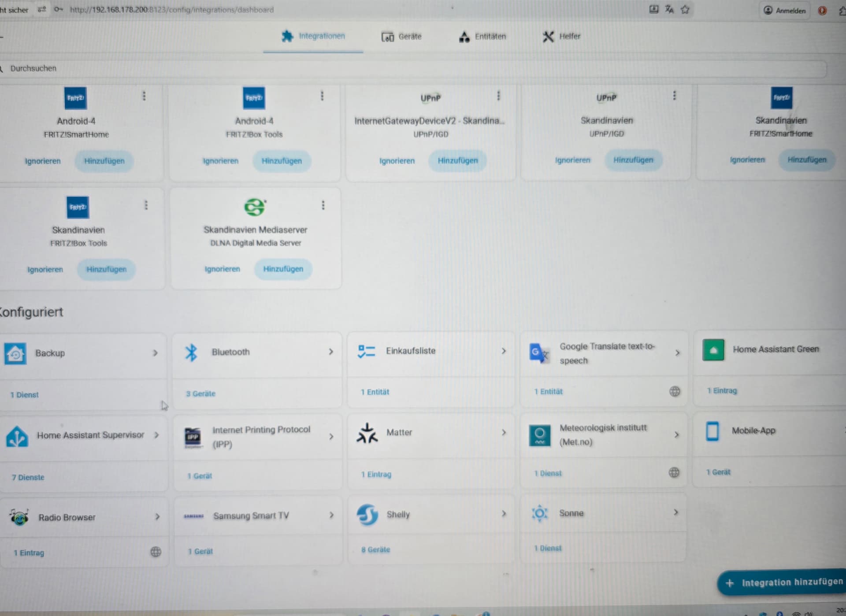This screenshot has width=846, height=616.
Task: Open three-dot menu on Skandinavien Mediaserver card
Action: [323, 205]
